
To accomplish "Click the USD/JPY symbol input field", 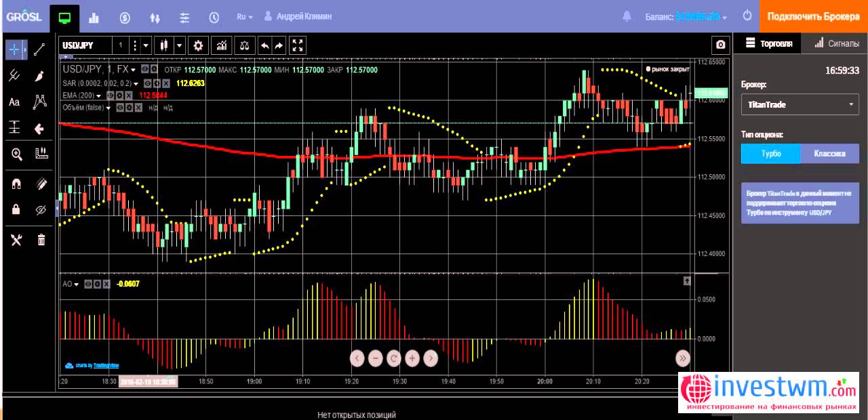I will pos(85,46).
